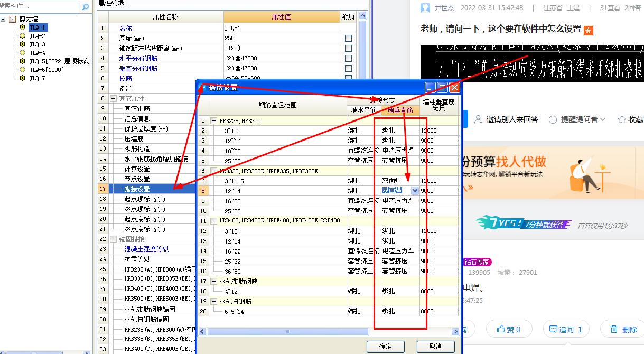Image resolution: width=644 pixels, height=354 pixels.
Task: Collapse the HRB335, HRB335E group in the dialog
Action: coord(214,171)
